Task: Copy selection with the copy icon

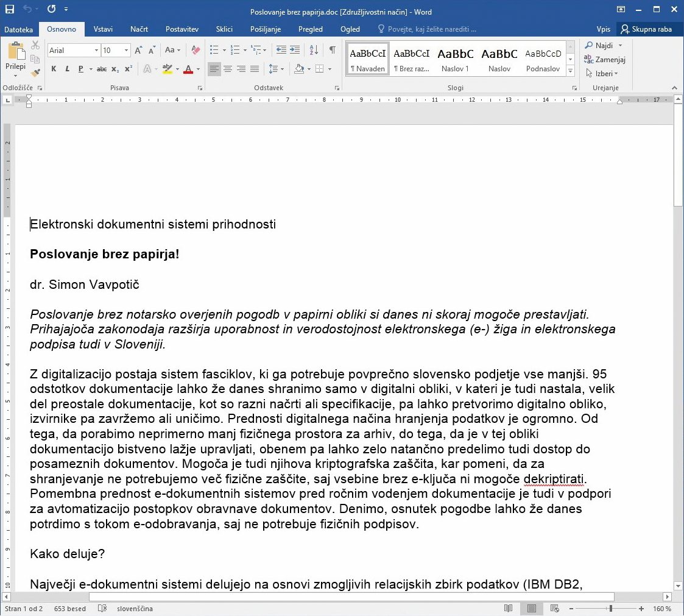Action: [x=36, y=59]
